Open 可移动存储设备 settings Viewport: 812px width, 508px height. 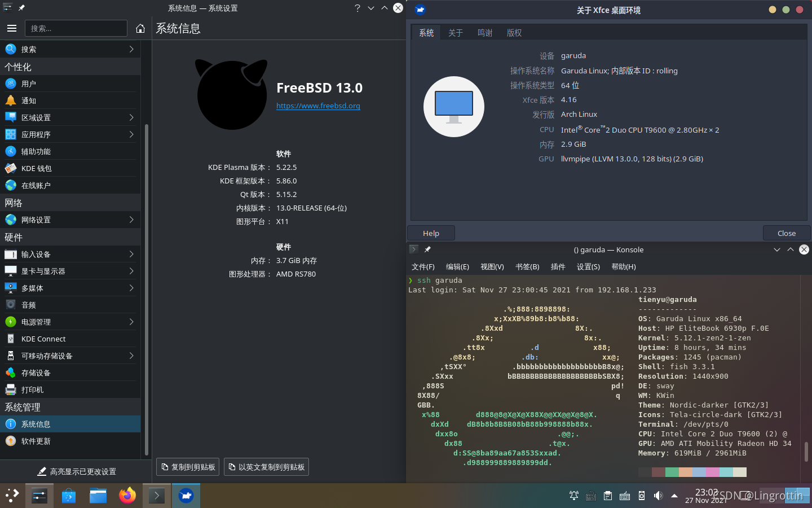pos(70,356)
